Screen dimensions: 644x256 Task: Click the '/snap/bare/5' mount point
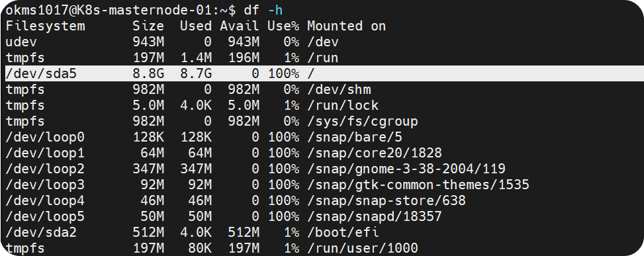pyautogui.click(x=355, y=137)
